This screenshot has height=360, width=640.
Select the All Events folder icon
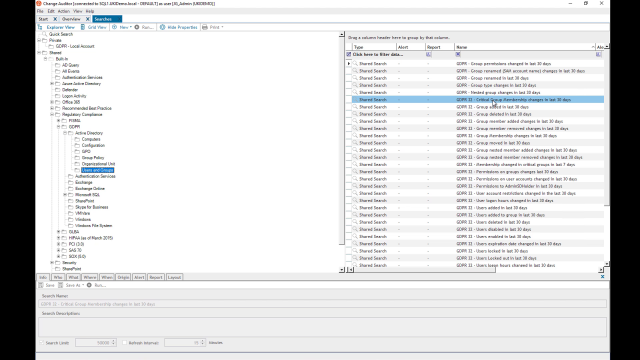coord(58,71)
